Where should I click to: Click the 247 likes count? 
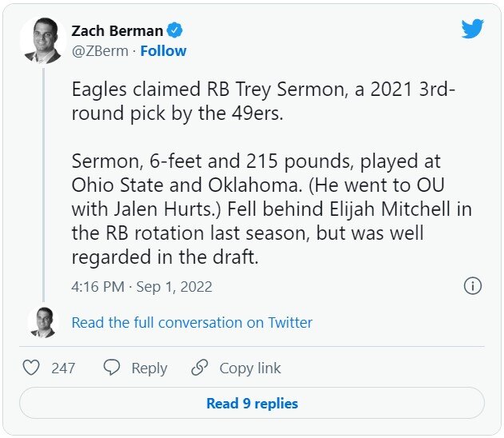click(x=63, y=368)
